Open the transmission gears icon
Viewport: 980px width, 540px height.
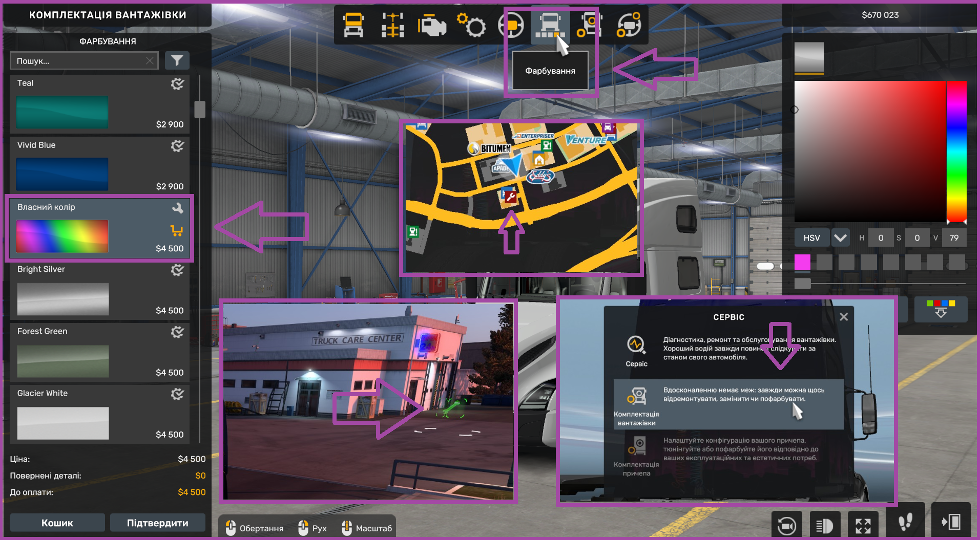pos(471,25)
